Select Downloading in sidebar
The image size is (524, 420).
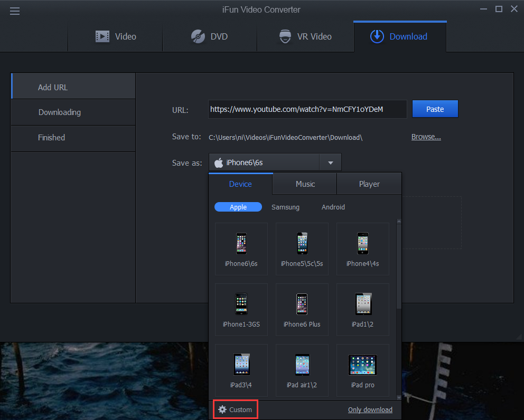pyautogui.click(x=73, y=112)
